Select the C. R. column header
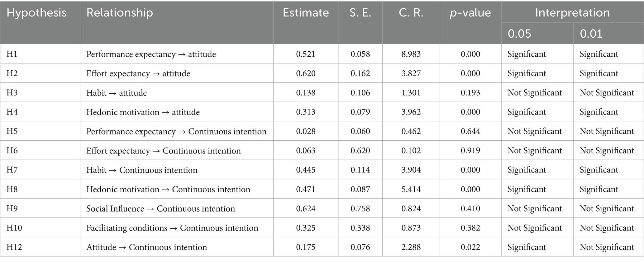 tap(411, 13)
